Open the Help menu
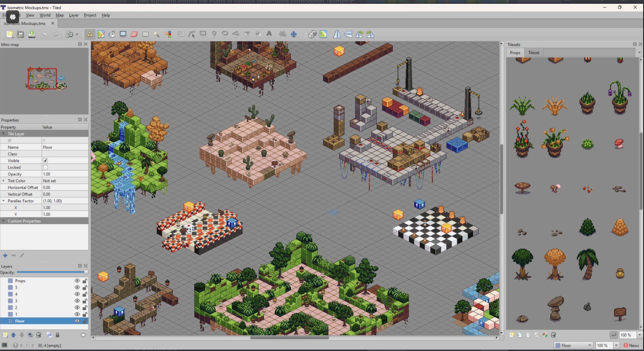This screenshot has height=351, width=644. coord(106,15)
